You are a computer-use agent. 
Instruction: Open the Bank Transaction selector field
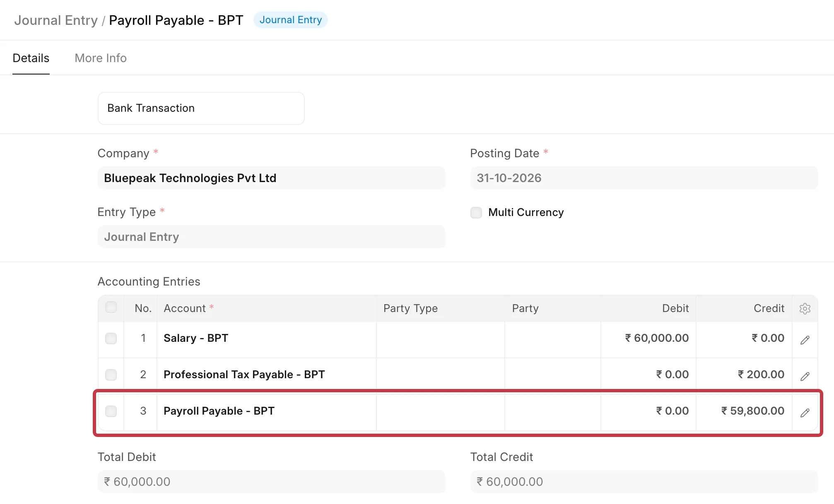201,108
